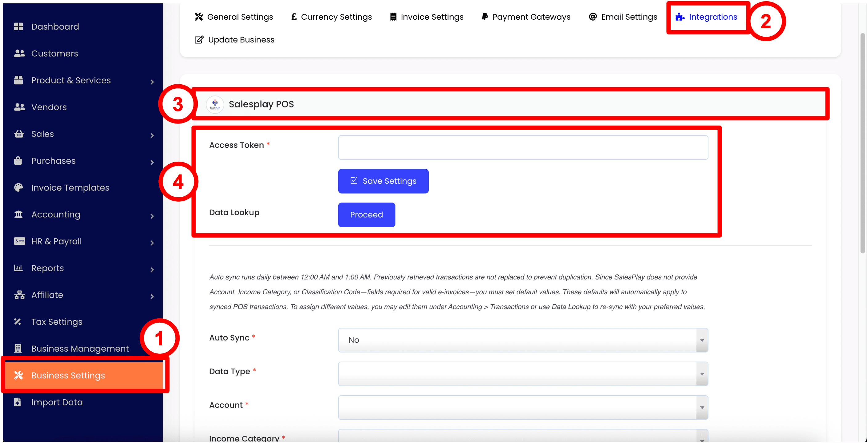
Task: Open the Auto Sync dropdown
Action: pos(523,340)
